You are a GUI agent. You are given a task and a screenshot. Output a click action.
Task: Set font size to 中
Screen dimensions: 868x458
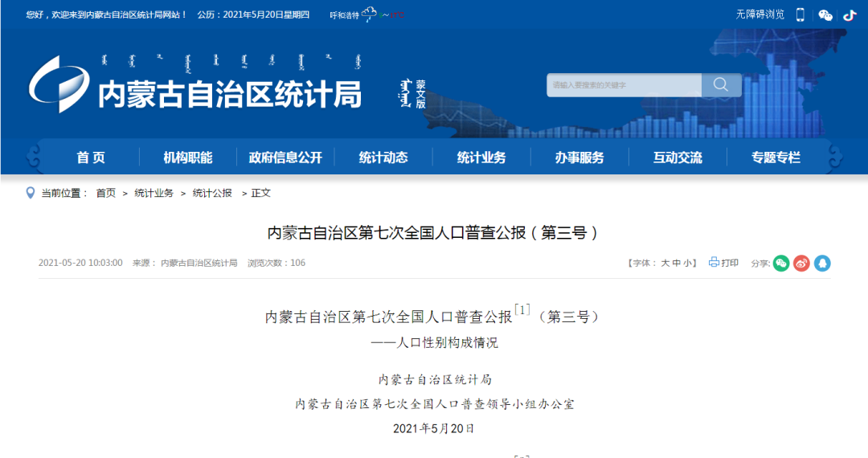[677, 264]
